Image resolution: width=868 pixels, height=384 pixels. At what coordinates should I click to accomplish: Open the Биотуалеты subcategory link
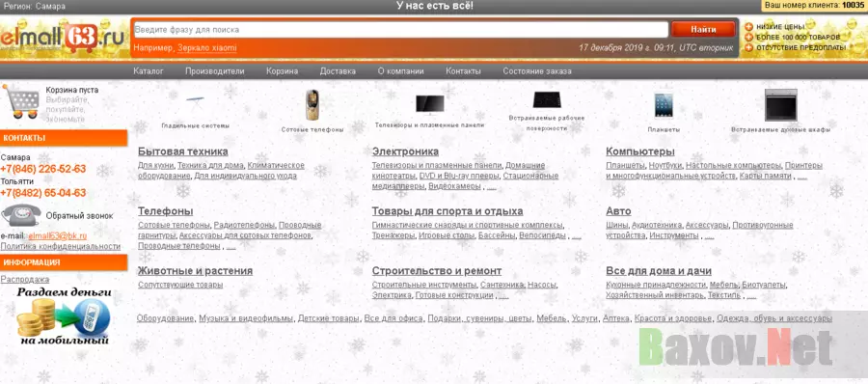pos(764,285)
